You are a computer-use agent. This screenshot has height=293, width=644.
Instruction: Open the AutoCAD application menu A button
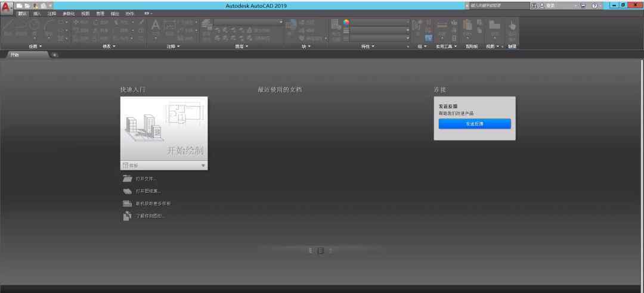6,8
